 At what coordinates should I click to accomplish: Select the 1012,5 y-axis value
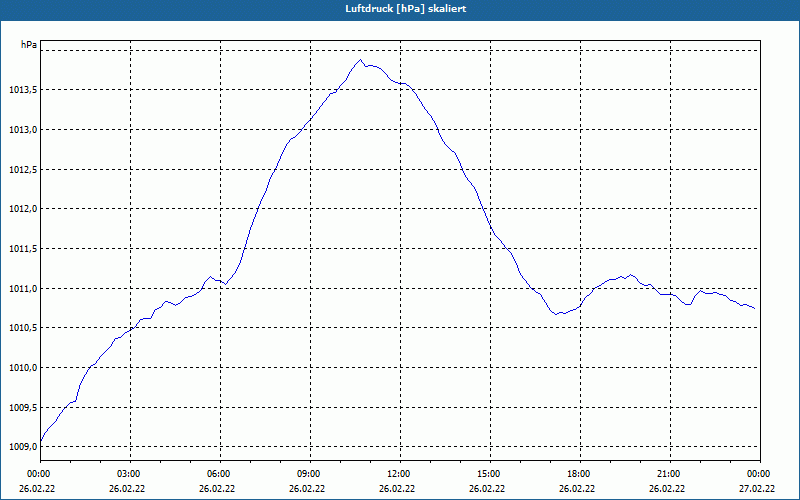(23, 169)
